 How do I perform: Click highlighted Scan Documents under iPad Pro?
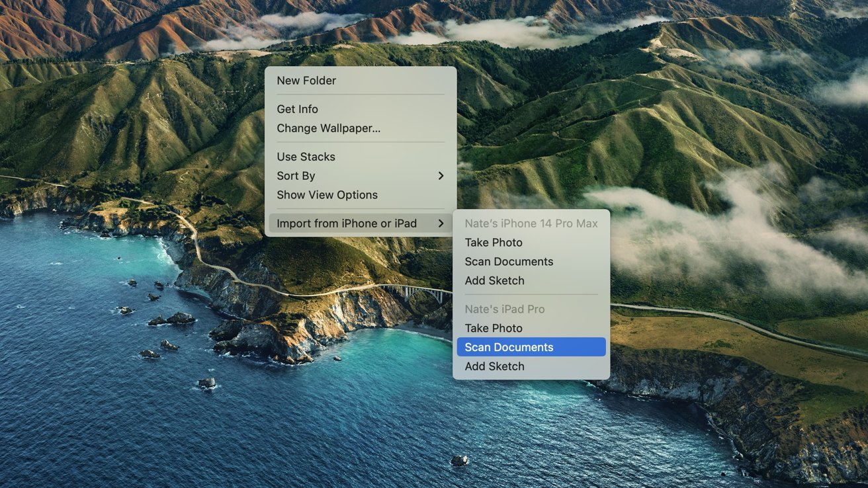[x=509, y=347]
